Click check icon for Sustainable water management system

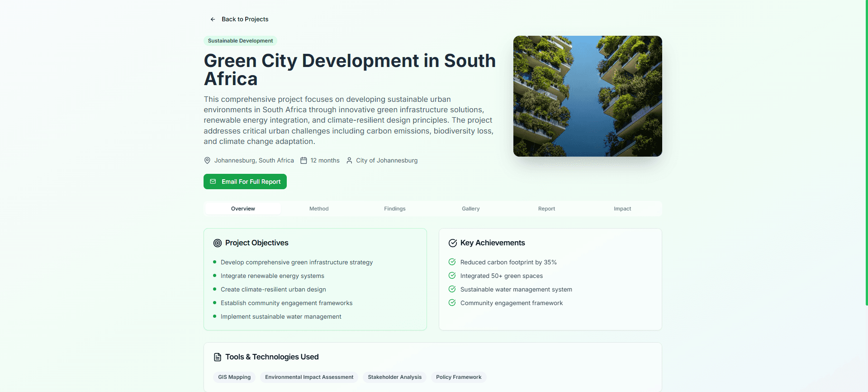tap(452, 289)
